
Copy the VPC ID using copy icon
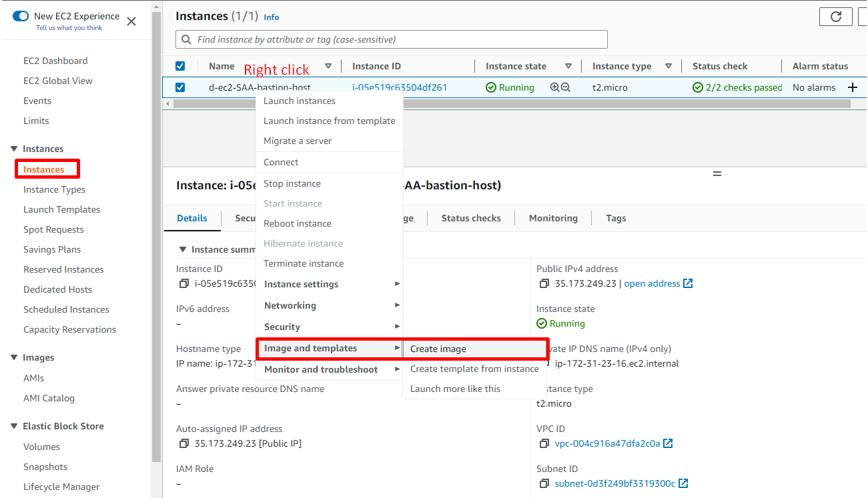click(544, 443)
